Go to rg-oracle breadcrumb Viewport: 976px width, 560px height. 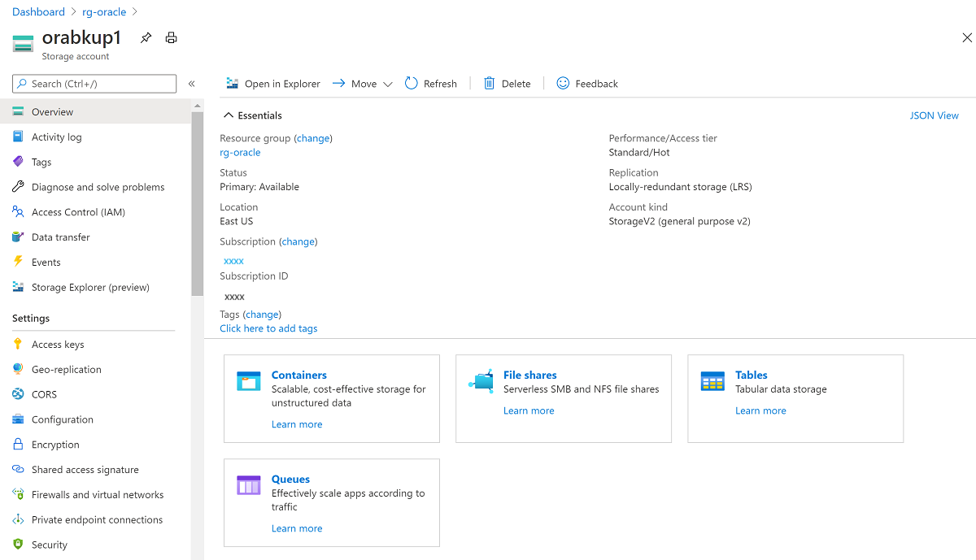(x=104, y=12)
